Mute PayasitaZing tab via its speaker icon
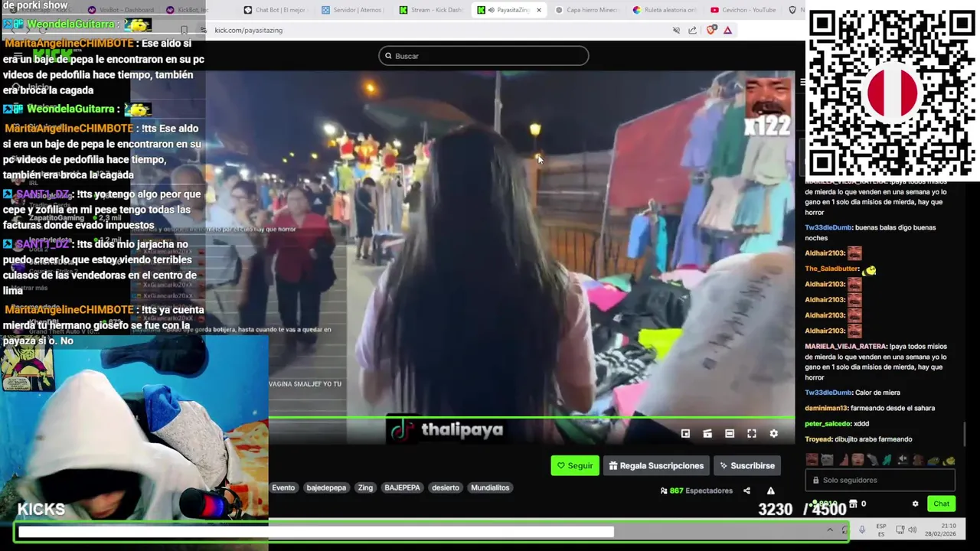Image resolution: width=980 pixels, height=551 pixels. (x=492, y=10)
